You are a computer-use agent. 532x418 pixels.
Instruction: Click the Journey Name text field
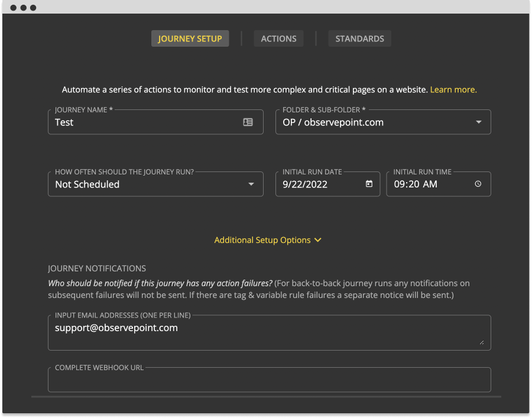(x=155, y=122)
